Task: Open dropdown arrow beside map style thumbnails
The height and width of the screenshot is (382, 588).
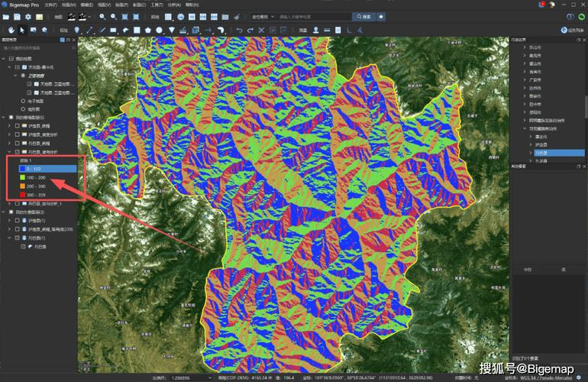Action: point(89,16)
